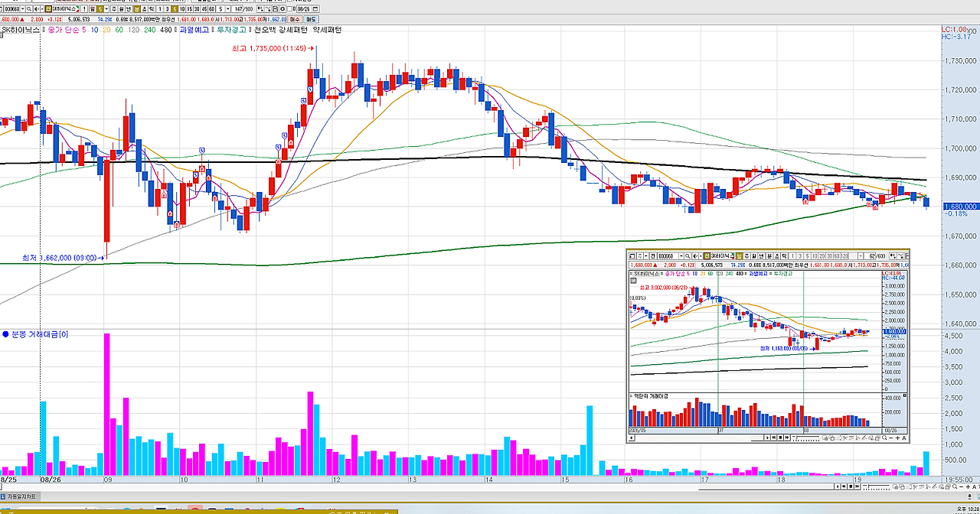Select the 일 (daily) period button in main toolbar
Image resolution: width=980 pixels, height=514 pixels.
coord(92,9)
